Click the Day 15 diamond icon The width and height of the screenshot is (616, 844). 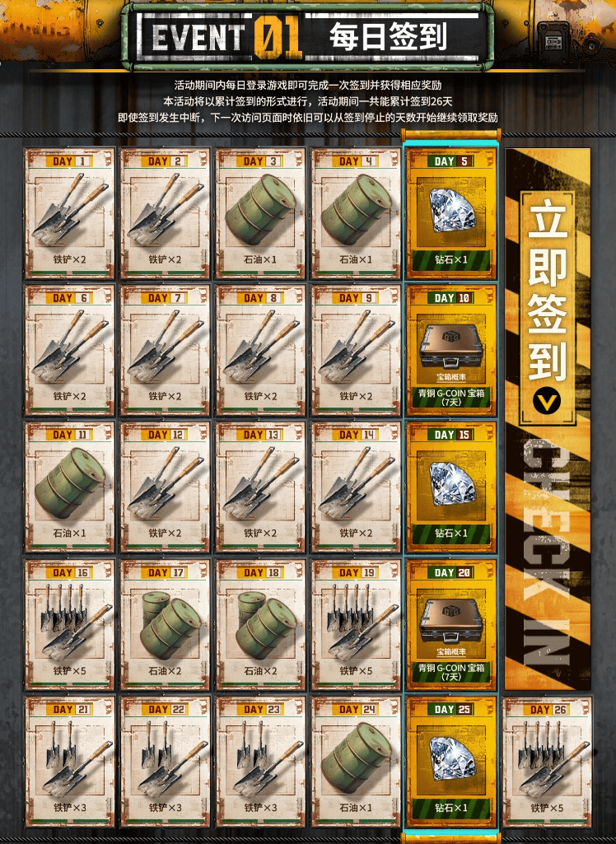click(x=452, y=483)
